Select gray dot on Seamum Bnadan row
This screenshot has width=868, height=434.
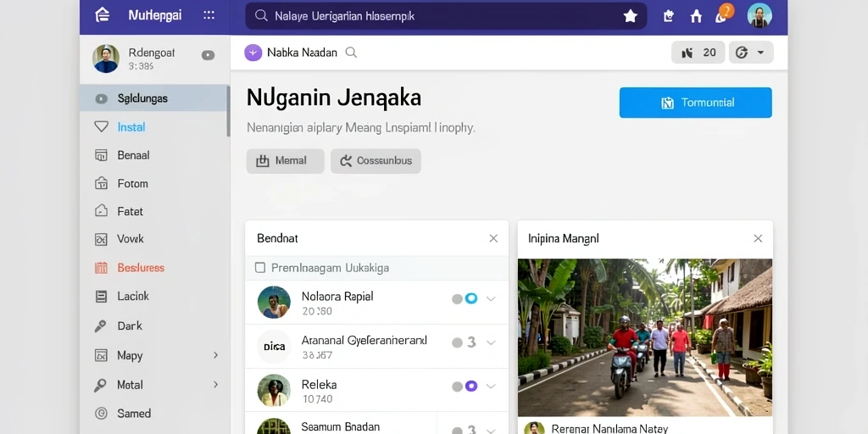point(457,430)
